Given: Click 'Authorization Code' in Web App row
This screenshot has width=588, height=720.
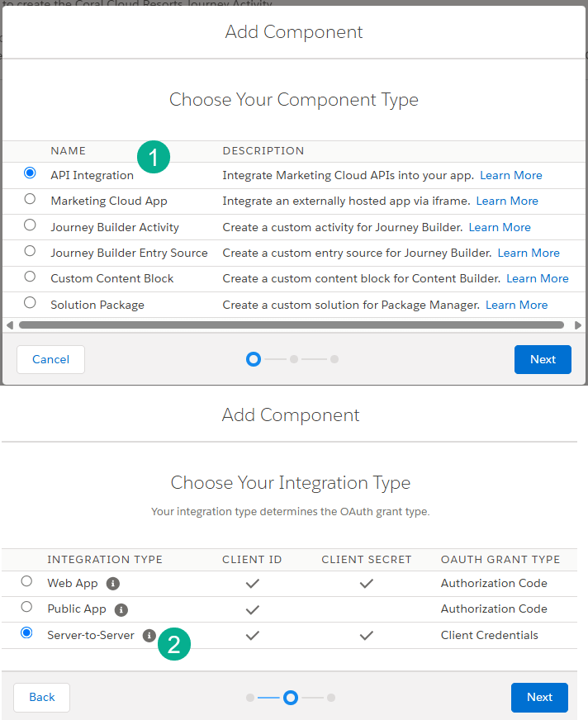Looking at the screenshot, I should click(494, 583).
